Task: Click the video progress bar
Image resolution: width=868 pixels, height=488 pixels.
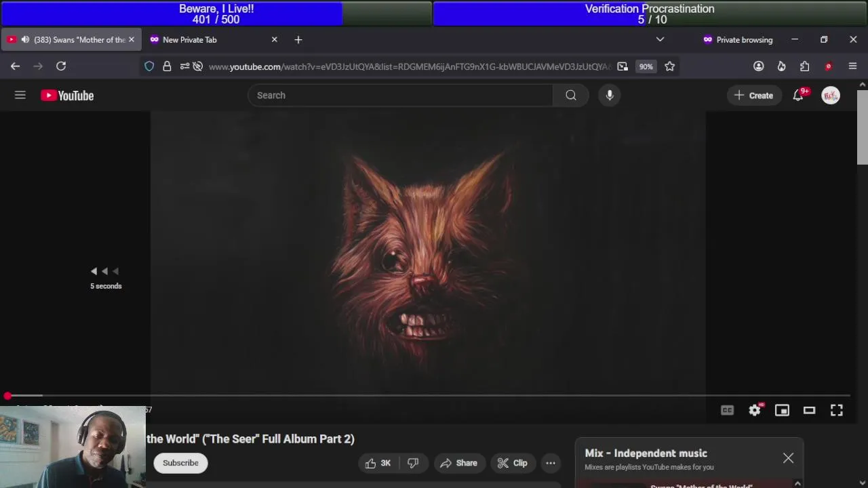Action: click(427, 395)
